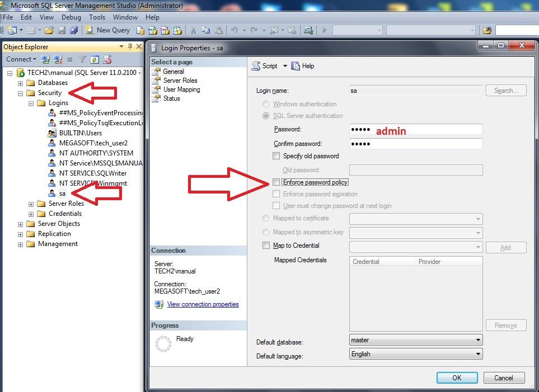This screenshot has width=539, height=392.
Task: Click the Activity Monitor toolbar icon
Action: pyautogui.click(x=308, y=30)
